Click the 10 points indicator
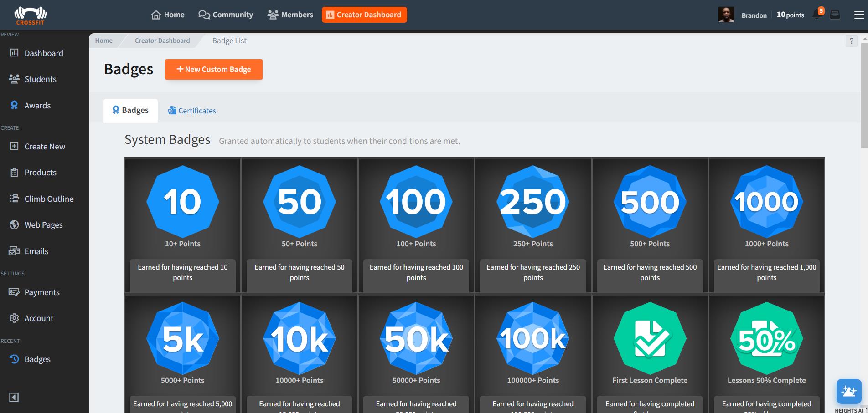Screen dimensions: 868x413 [x=790, y=15]
